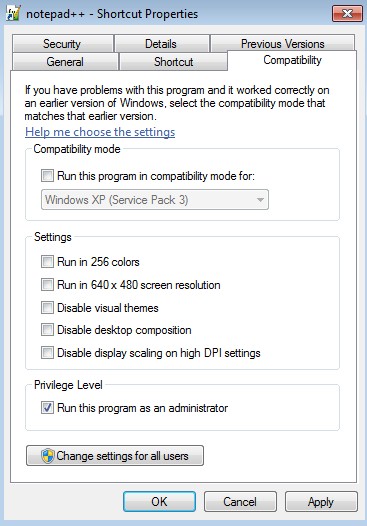The height and width of the screenshot is (526, 367).
Task: Click the notepad++ icon in the title bar
Action: (13, 13)
